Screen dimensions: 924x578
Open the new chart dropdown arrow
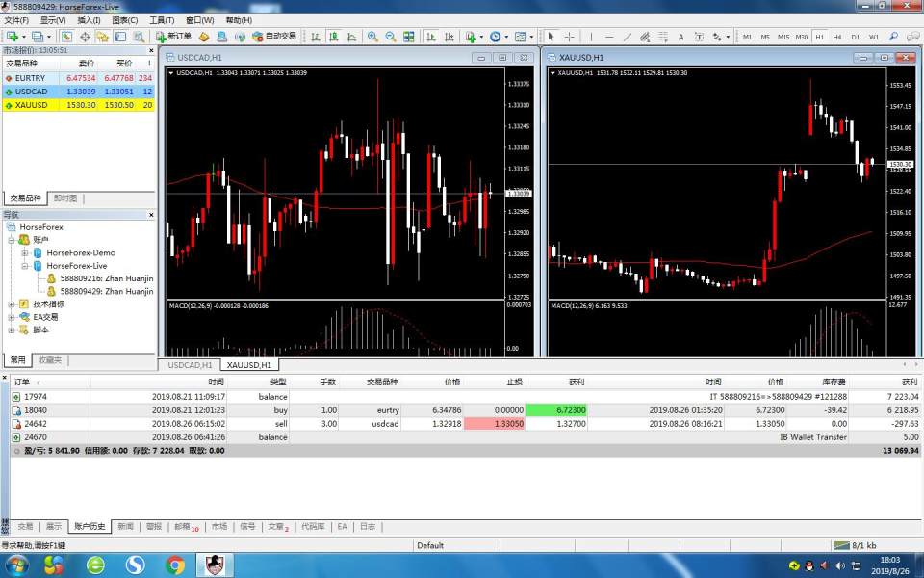pos(24,37)
